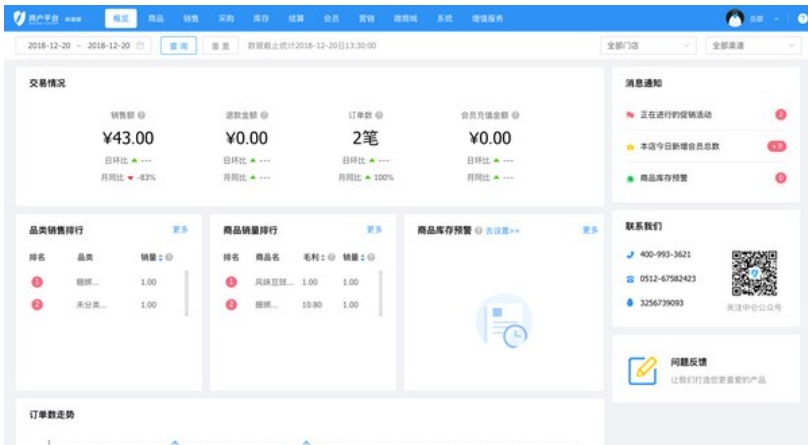Image resolution: width=808 pixels, height=445 pixels.
Task: Open the 问题反馈 feedback card
Action: (706, 368)
